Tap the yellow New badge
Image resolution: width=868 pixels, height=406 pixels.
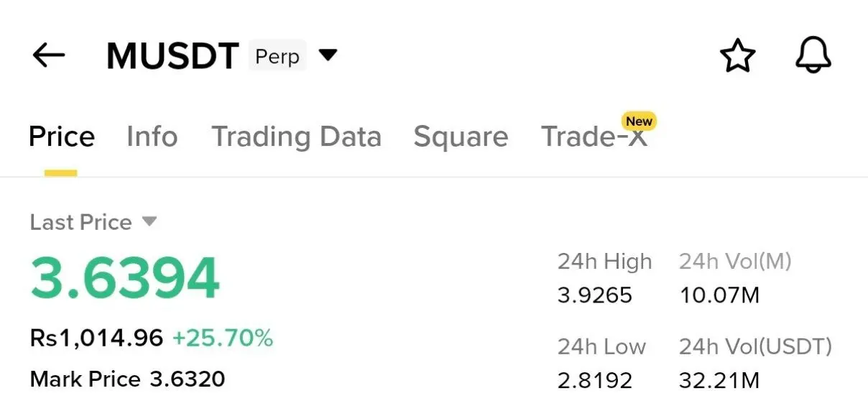click(x=638, y=121)
